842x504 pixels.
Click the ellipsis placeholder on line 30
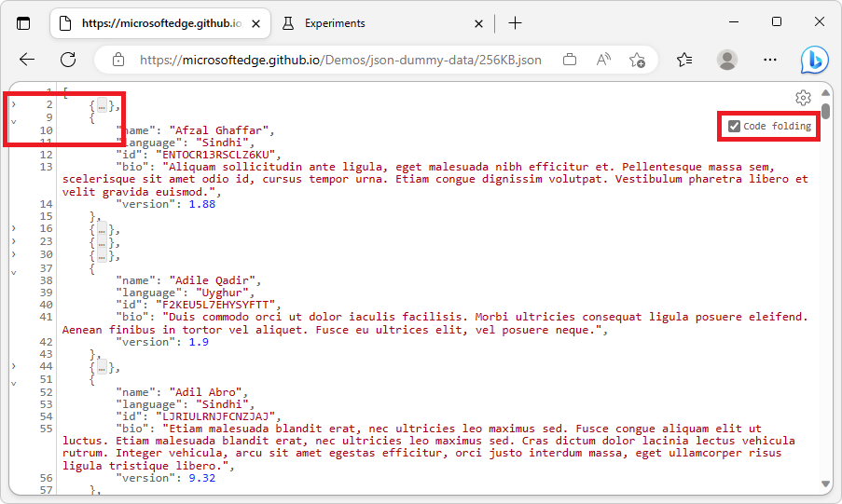(x=102, y=256)
